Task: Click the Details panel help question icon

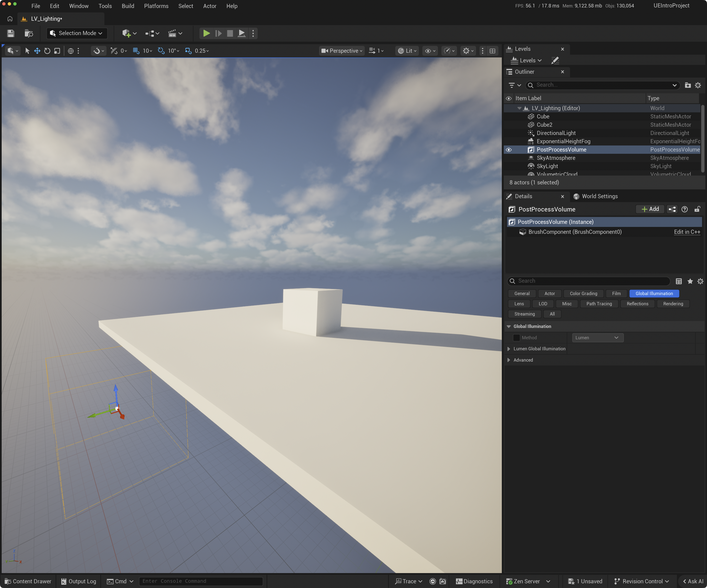Action: click(x=684, y=209)
